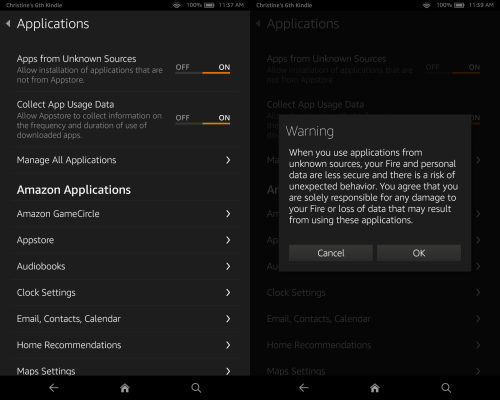Select Clock Settings entry on left screen
This screenshot has height=400, width=500.
click(x=125, y=293)
